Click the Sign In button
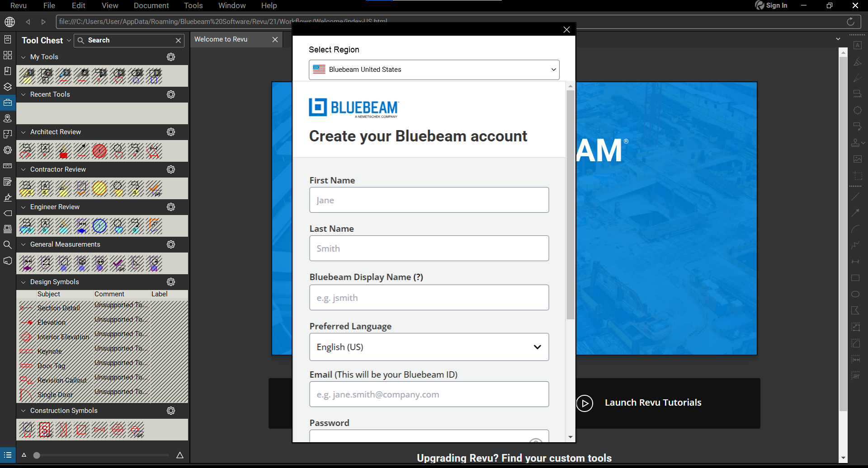This screenshot has width=868, height=468. 771,5
